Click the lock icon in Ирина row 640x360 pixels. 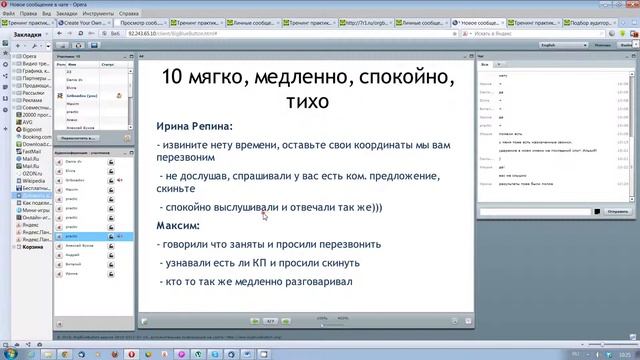[x=111, y=274]
